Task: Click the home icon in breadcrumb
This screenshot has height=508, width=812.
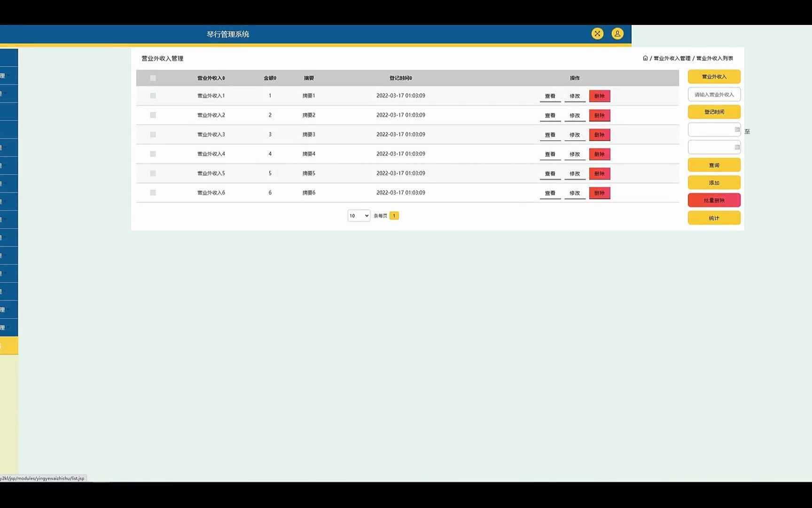Action: (645, 58)
